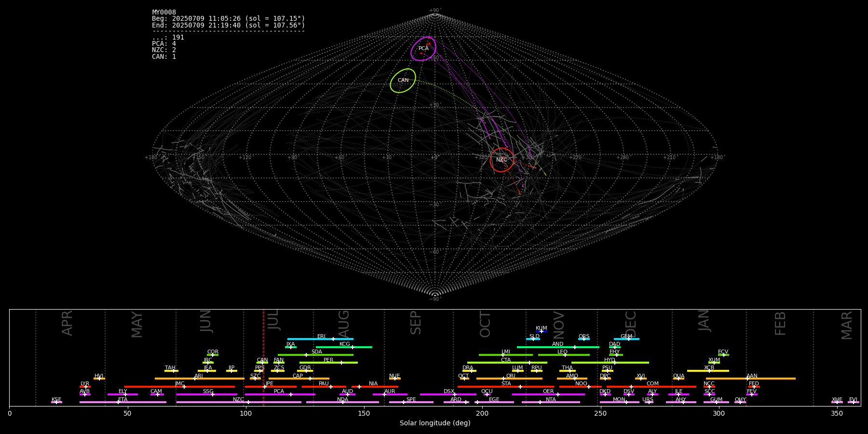Click the GEM shower bar in timeline

click(626, 339)
